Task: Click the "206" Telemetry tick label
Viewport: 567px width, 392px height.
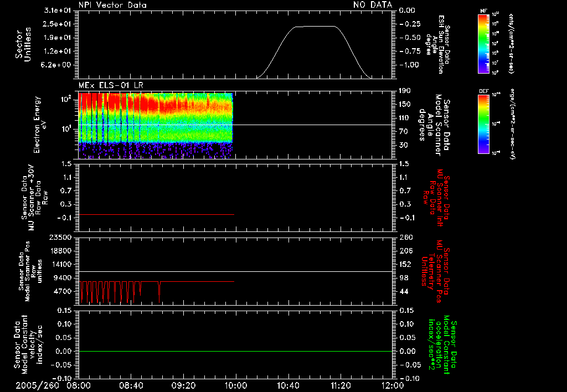Action: click(406, 251)
